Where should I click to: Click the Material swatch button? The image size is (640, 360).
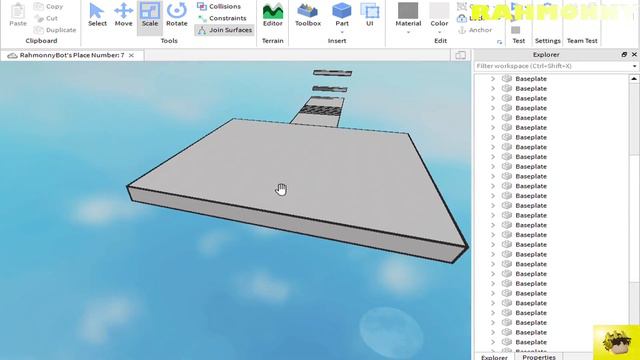[408, 11]
